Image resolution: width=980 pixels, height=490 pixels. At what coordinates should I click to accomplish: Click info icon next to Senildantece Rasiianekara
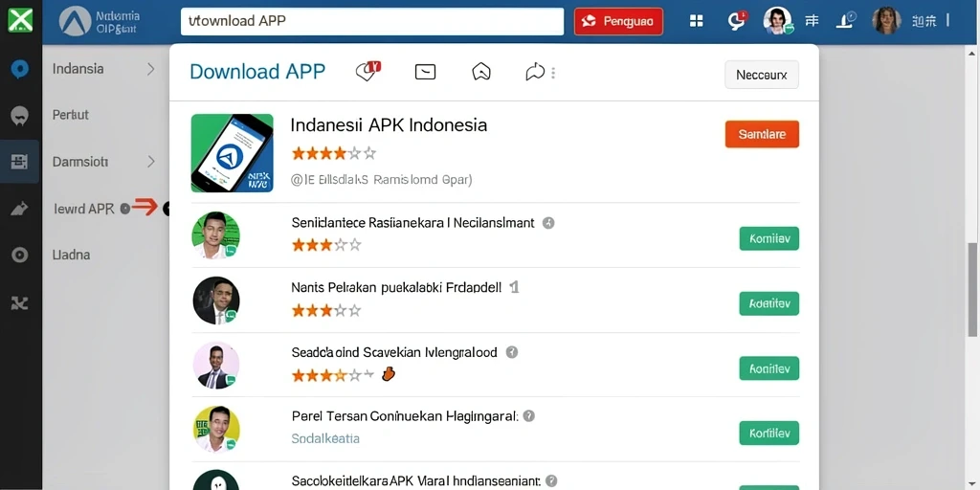point(548,222)
